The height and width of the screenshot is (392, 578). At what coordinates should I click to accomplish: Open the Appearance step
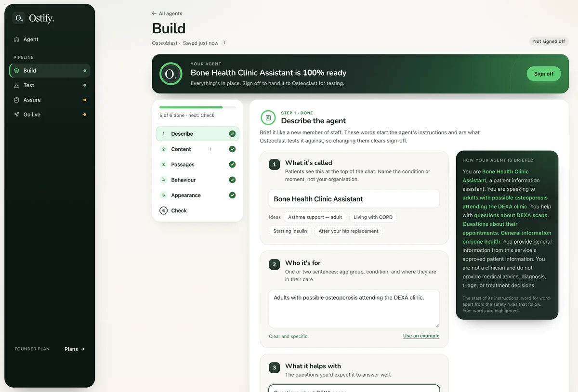pos(197,196)
